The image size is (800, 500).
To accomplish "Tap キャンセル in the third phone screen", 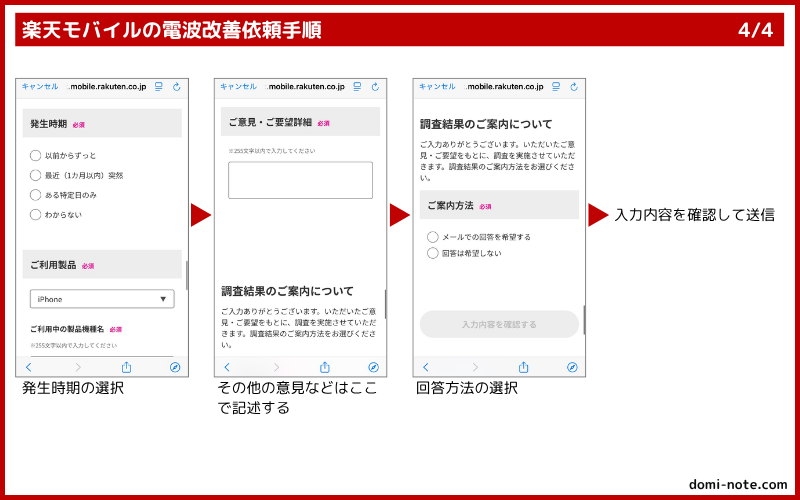I will click(x=437, y=87).
